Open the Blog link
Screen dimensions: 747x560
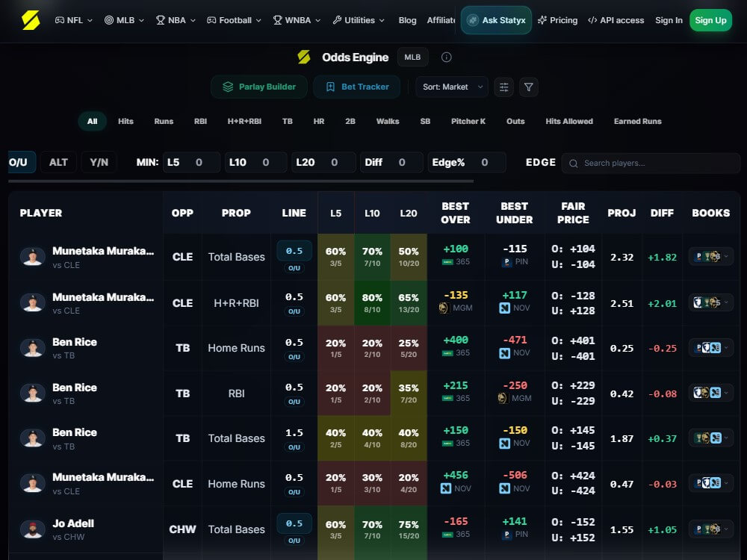pos(407,20)
